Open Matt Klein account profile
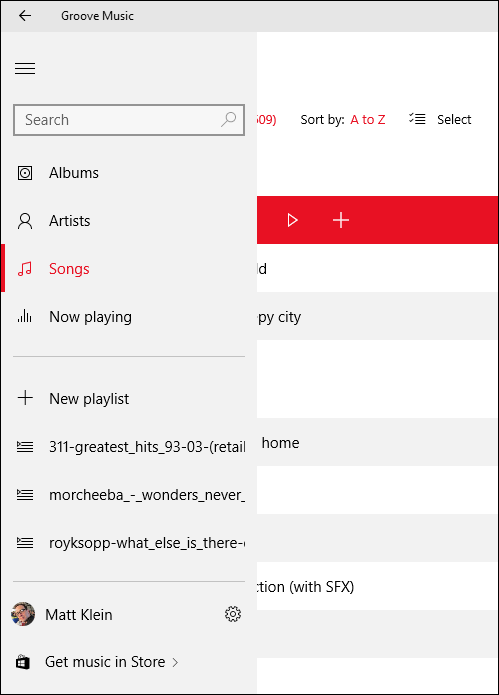The width and height of the screenshot is (499, 695). 78,615
